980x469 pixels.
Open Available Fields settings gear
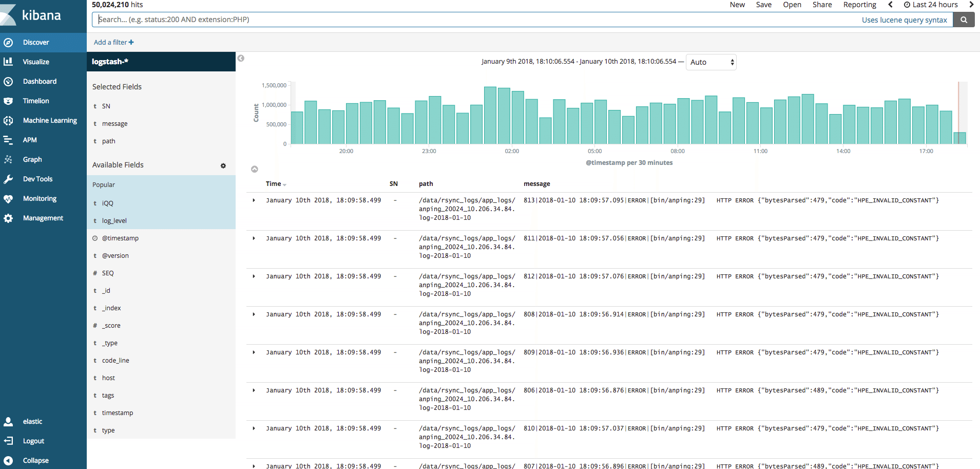223,165
